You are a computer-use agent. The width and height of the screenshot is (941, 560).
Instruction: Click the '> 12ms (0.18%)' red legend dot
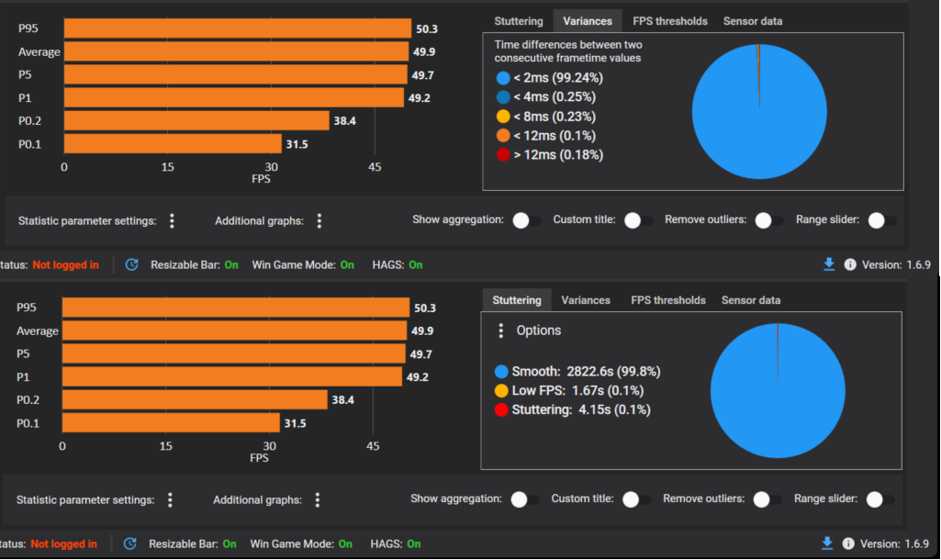[x=503, y=155]
